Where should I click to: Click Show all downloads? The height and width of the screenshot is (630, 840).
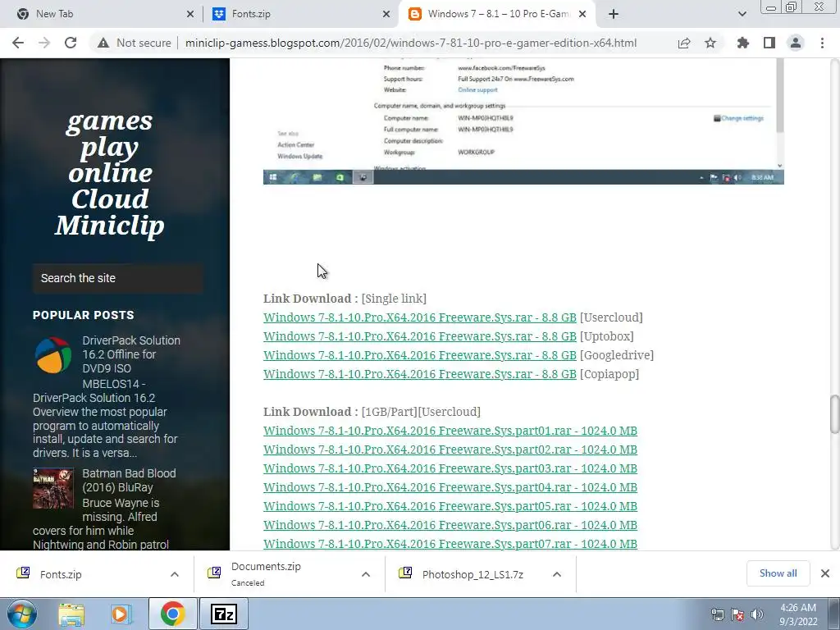click(778, 573)
